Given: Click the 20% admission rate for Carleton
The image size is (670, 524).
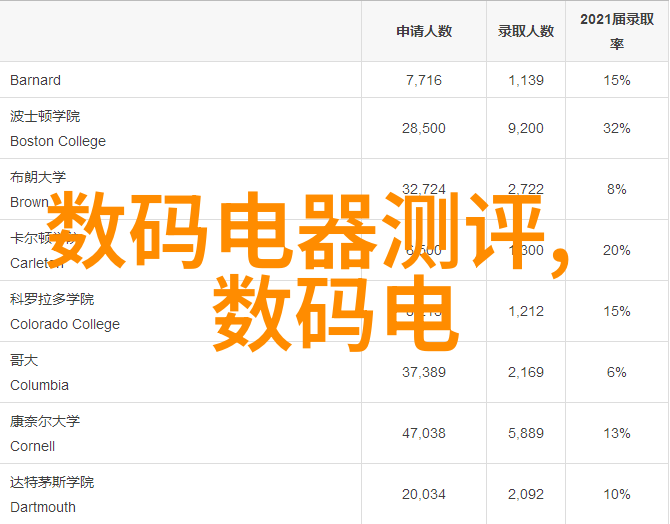Looking at the screenshot, I should (617, 250).
